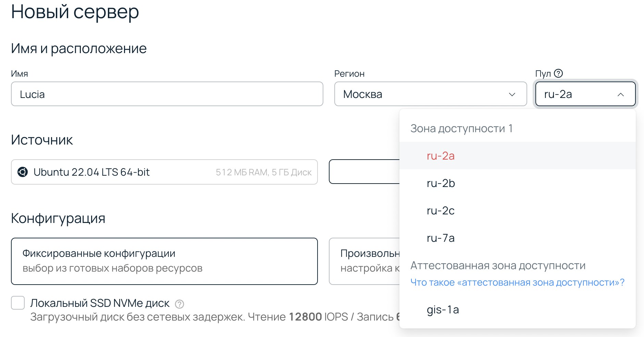Focus the Имя input field containing Lucia

click(167, 94)
